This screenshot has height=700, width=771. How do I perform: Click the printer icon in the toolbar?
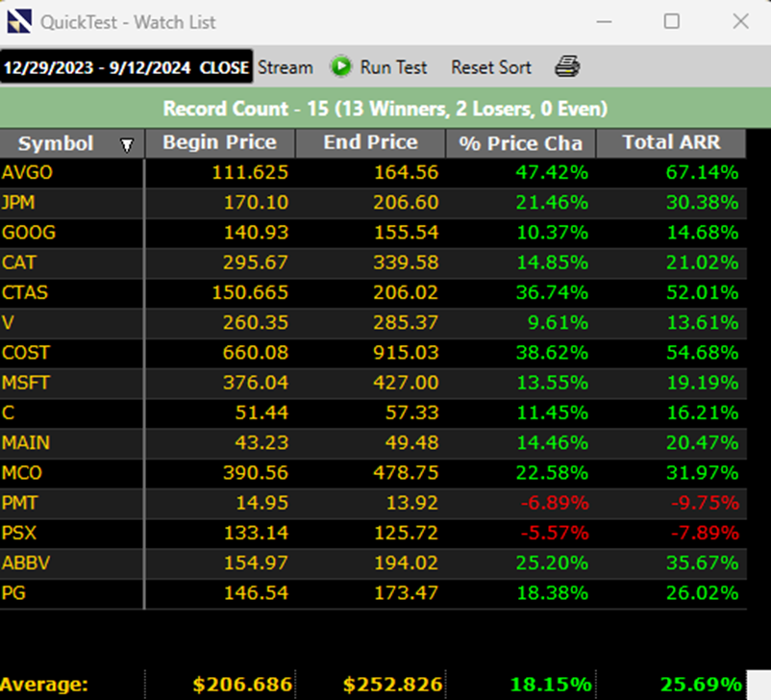(x=567, y=67)
